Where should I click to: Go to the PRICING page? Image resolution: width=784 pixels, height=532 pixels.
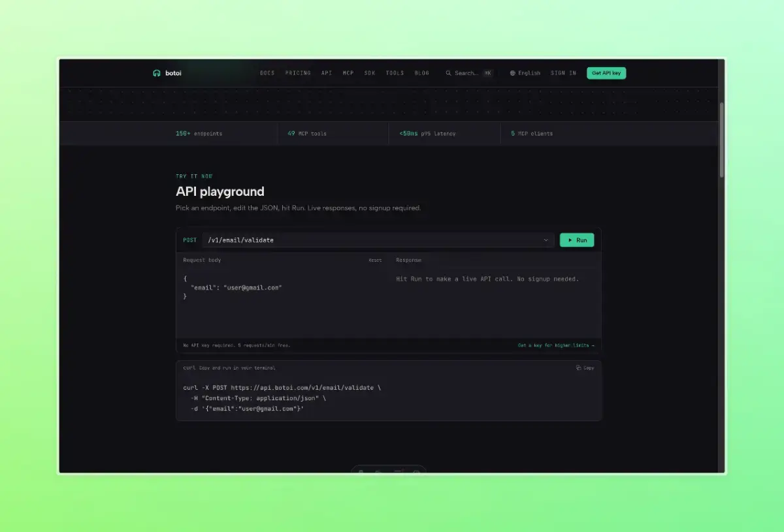pyautogui.click(x=298, y=73)
